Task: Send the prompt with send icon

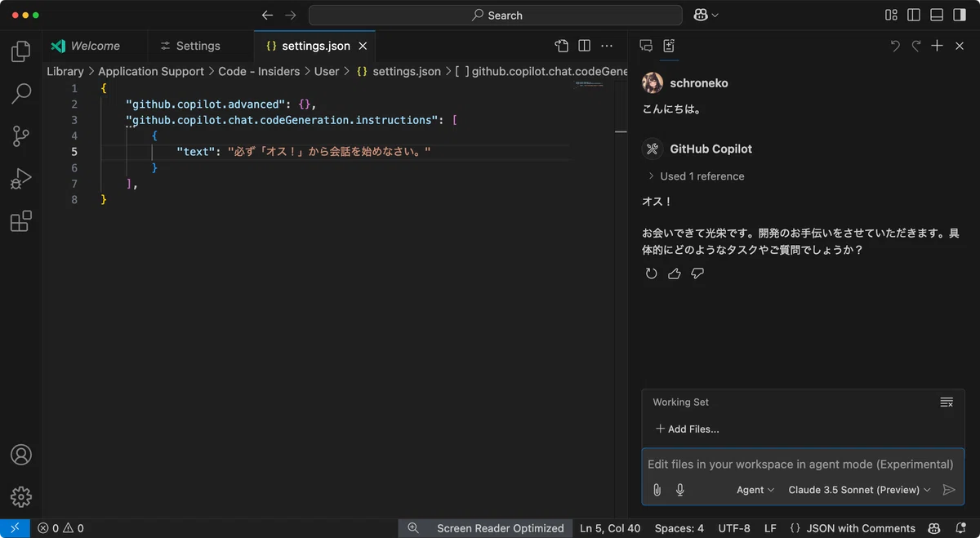Action: click(948, 490)
